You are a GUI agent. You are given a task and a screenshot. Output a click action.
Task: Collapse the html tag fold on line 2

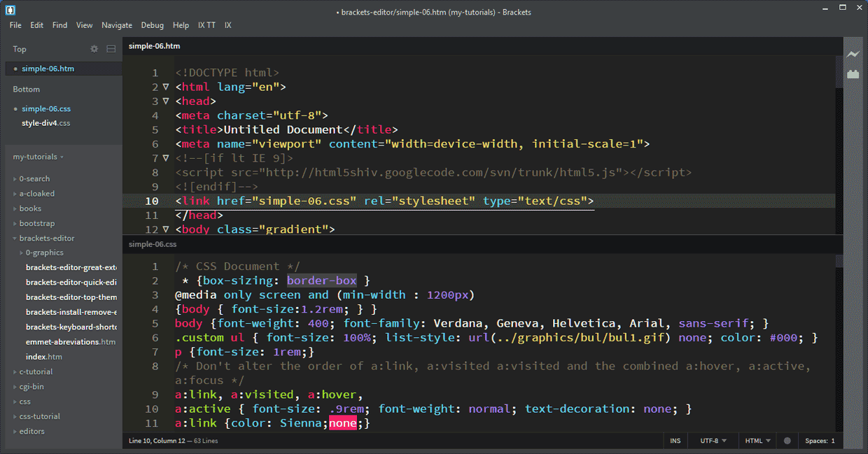coord(166,87)
